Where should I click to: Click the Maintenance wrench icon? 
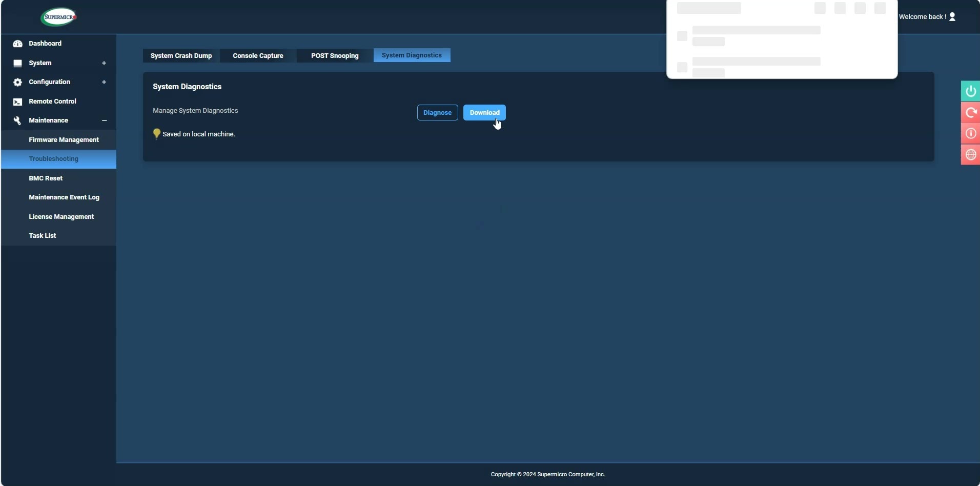tap(17, 120)
